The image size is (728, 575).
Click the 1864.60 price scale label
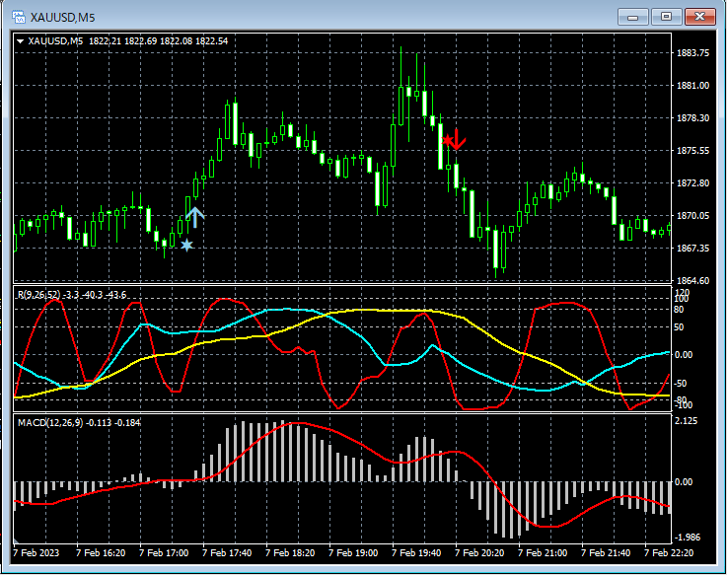click(x=692, y=280)
